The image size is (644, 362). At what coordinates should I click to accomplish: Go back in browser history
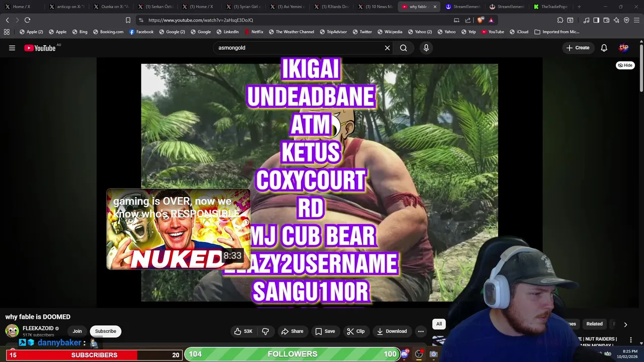7,20
